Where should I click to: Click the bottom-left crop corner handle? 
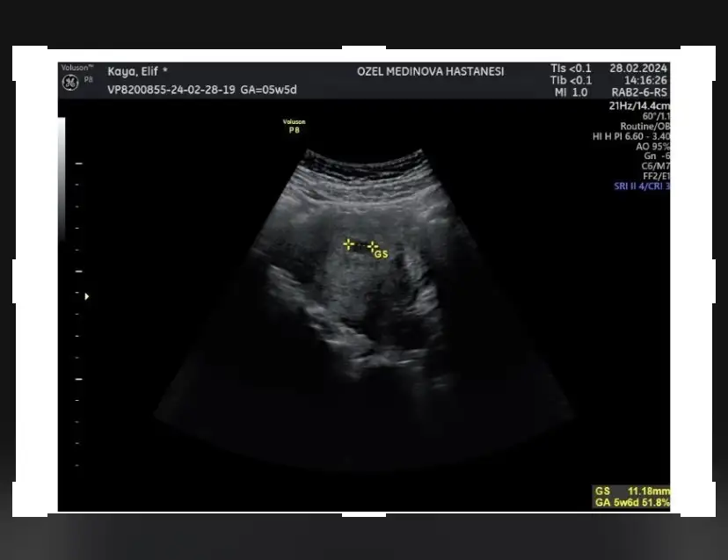tap(30, 498)
